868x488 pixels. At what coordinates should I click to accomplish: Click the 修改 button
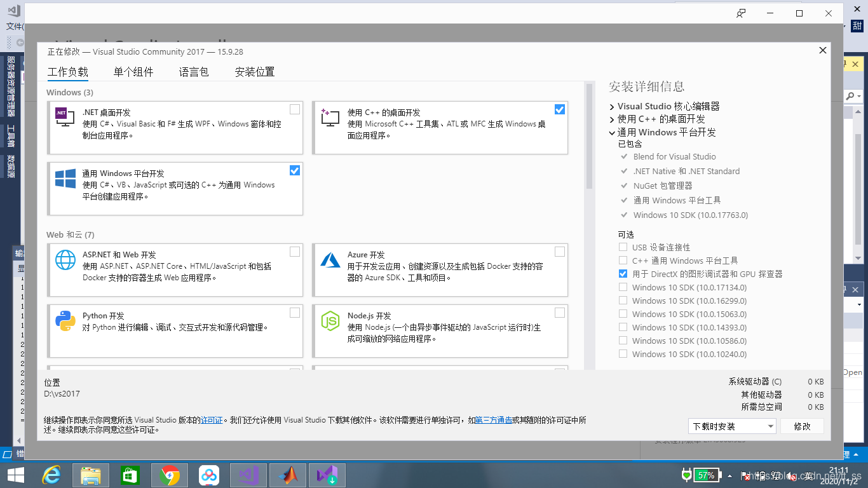click(802, 426)
